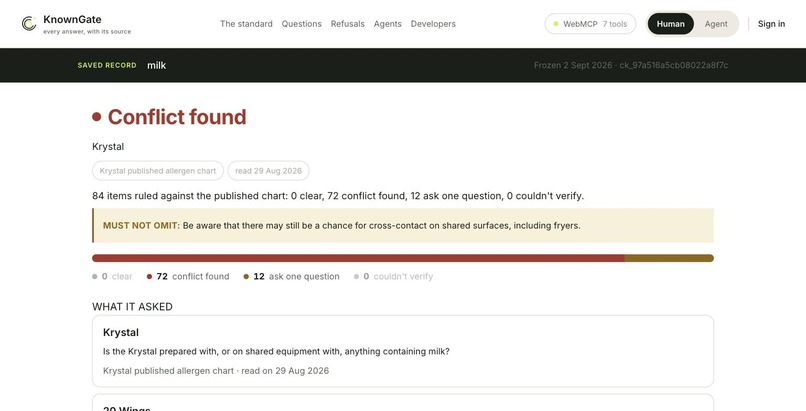Click the 0 couldn't verify legend entry
The width and height of the screenshot is (806, 411).
coord(393,276)
